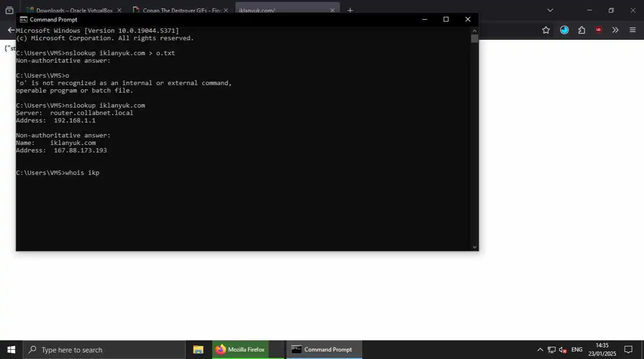Show hidden icons in the system tray
Viewport: 644px width, 359px height.
coord(540,350)
